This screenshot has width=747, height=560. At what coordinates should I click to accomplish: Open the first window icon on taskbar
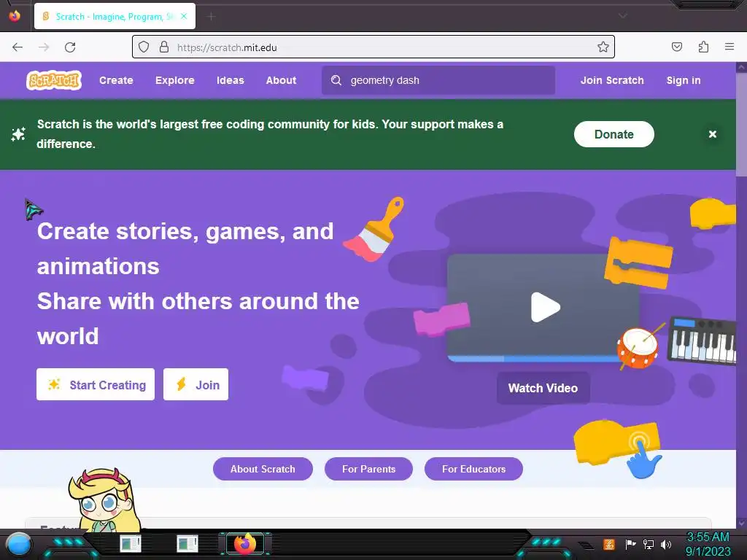[131, 543]
